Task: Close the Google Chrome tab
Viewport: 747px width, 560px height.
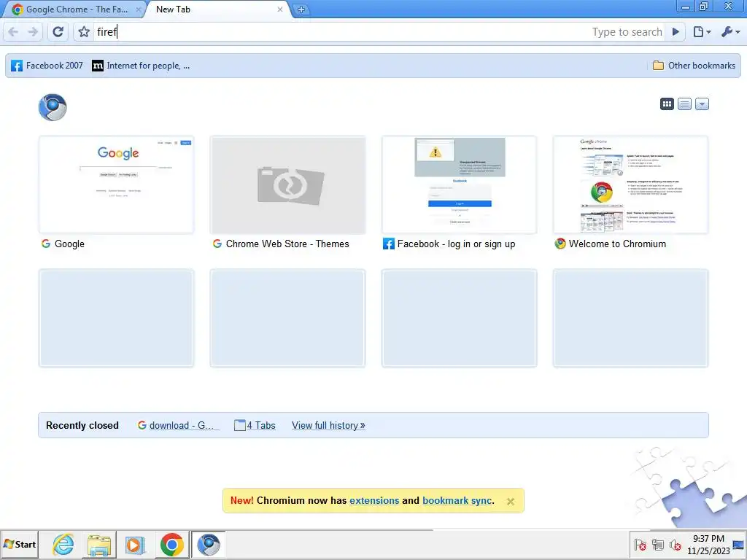Action: pyautogui.click(x=138, y=9)
